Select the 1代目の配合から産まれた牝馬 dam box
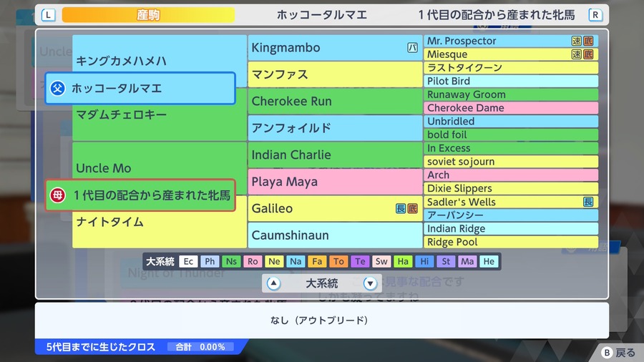This screenshot has height=362, width=644. (140, 195)
